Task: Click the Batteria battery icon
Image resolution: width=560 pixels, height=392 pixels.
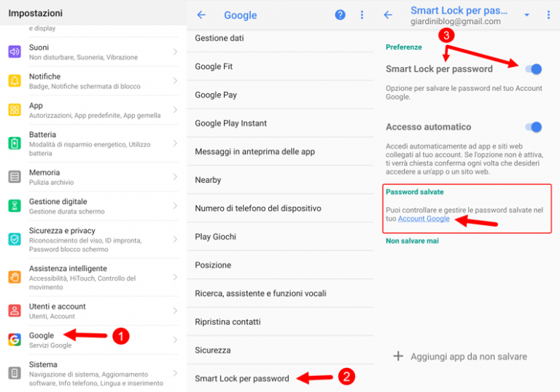Action: click(x=15, y=144)
